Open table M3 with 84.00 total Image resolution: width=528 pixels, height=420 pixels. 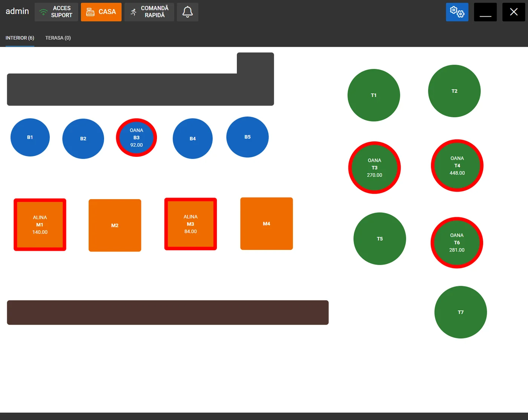coord(190,224)
